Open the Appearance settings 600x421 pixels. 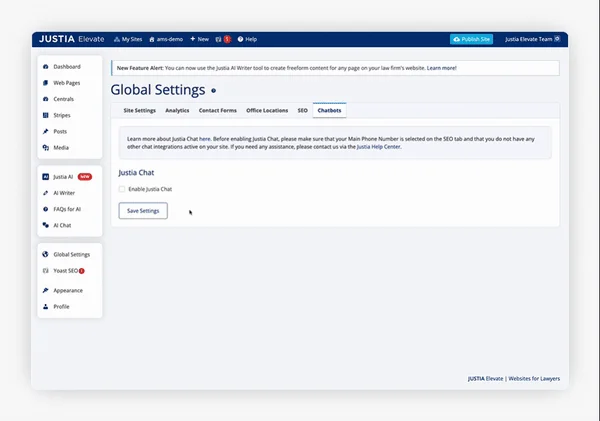click(x=68, y=290)
